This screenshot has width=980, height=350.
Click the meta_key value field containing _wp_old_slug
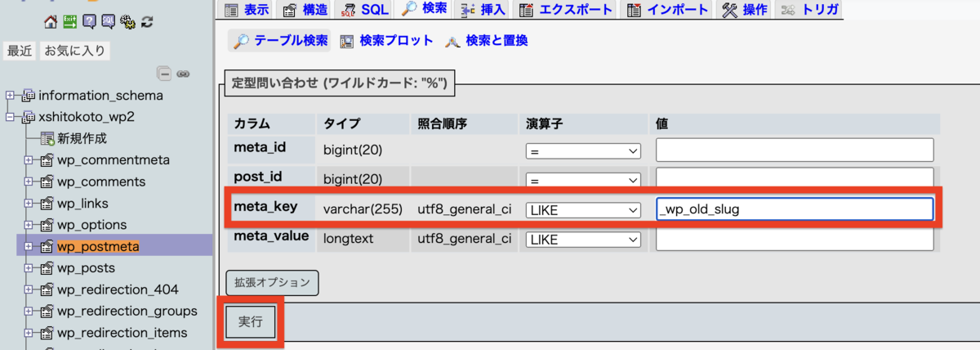click(795, 209)
